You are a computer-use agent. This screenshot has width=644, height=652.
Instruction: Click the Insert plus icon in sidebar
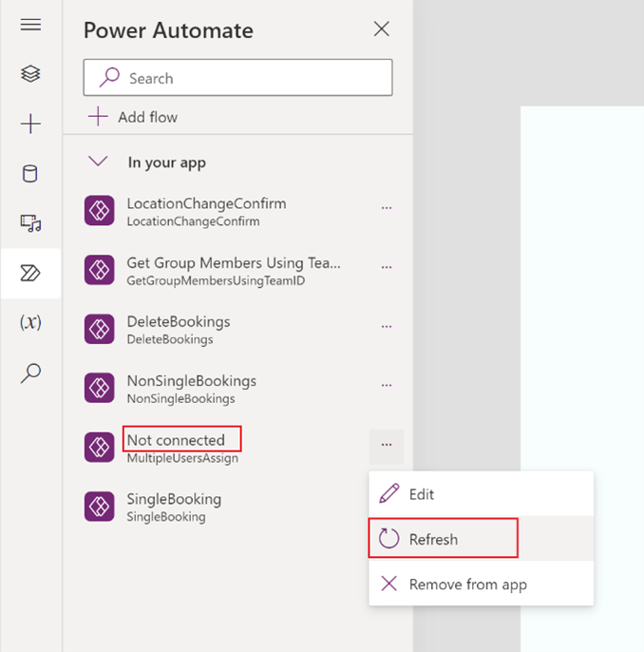(x=30, y=124)
